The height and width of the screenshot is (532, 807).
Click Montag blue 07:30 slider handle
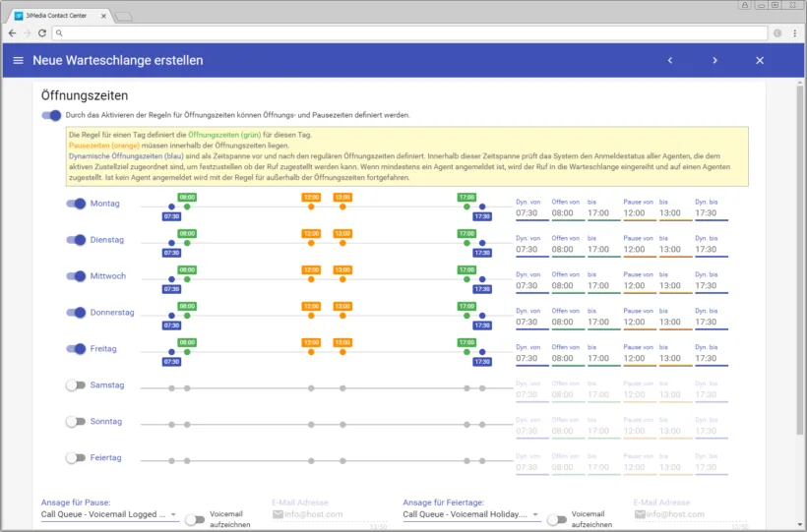(x=171, y=207)
